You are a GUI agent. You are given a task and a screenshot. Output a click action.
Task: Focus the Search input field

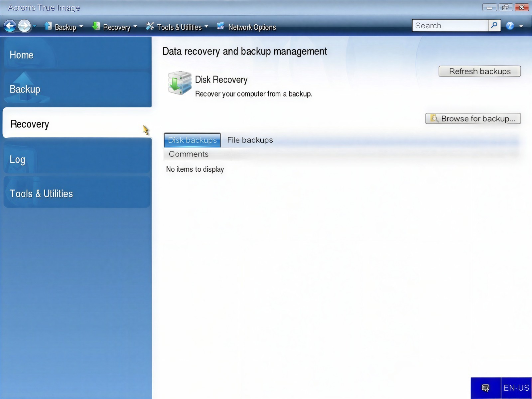coord(450,26)
